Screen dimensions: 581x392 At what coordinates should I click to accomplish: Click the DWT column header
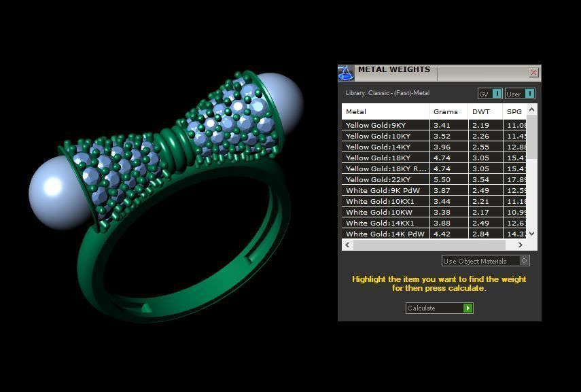click(485, 111)
